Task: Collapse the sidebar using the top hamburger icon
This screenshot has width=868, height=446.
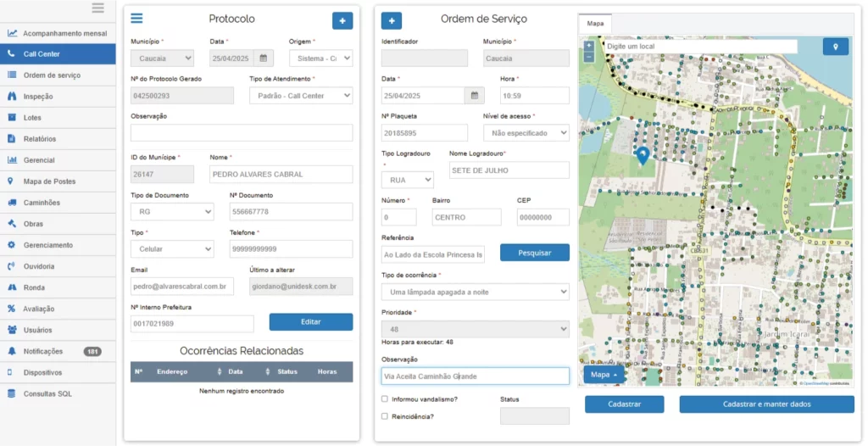Action: [98, 8]
